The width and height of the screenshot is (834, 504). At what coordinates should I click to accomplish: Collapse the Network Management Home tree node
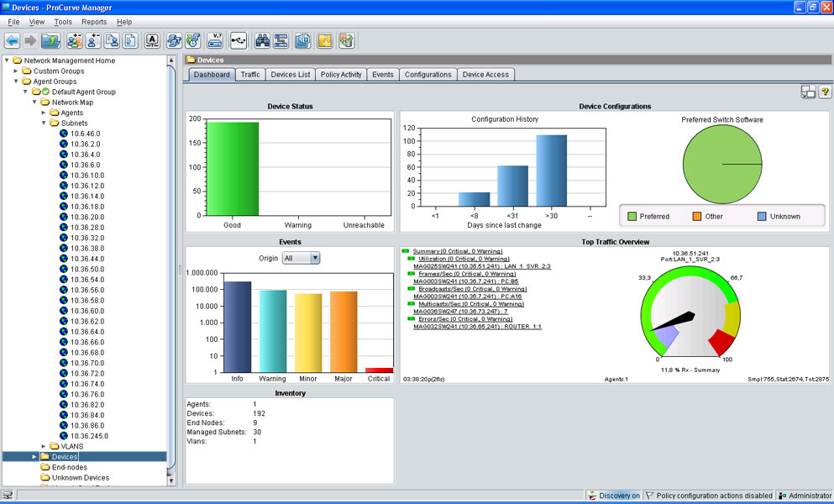pos(7,60)
